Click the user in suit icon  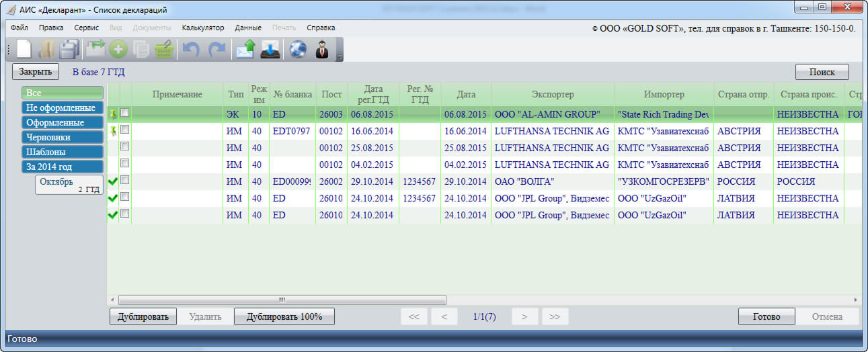(322, 50)
